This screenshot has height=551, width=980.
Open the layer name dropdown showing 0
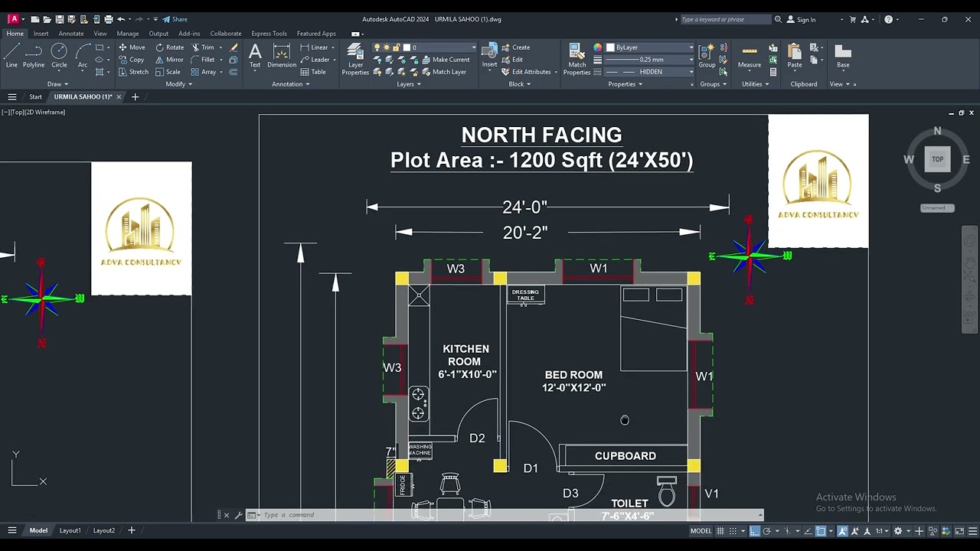(x=425, y=47)
